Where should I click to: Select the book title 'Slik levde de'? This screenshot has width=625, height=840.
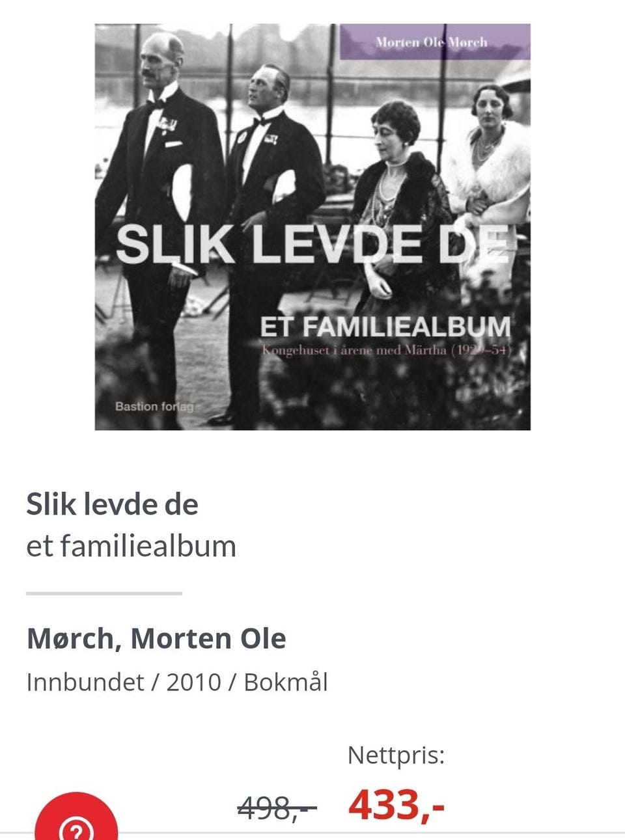point(112,504)
